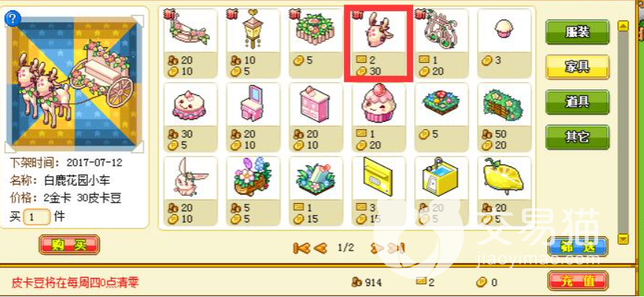
Task: Jump to the last shop page
Action: (396, 247)
